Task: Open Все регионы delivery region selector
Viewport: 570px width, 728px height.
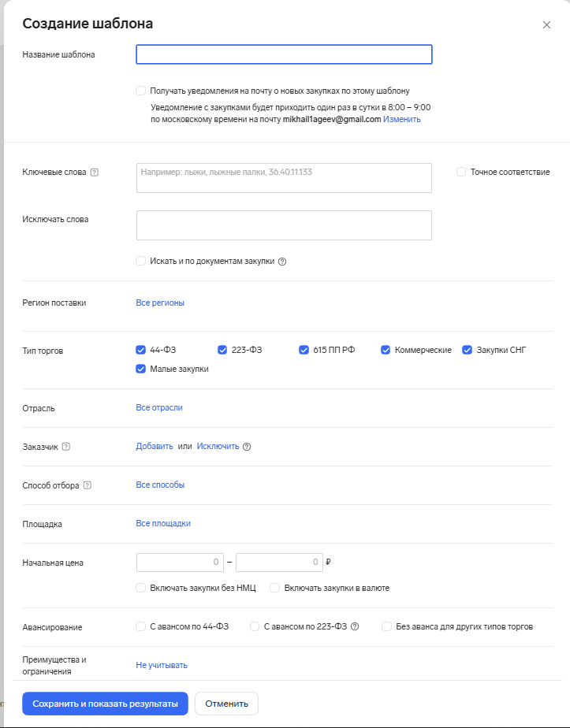Action: [x=160, y=303]
